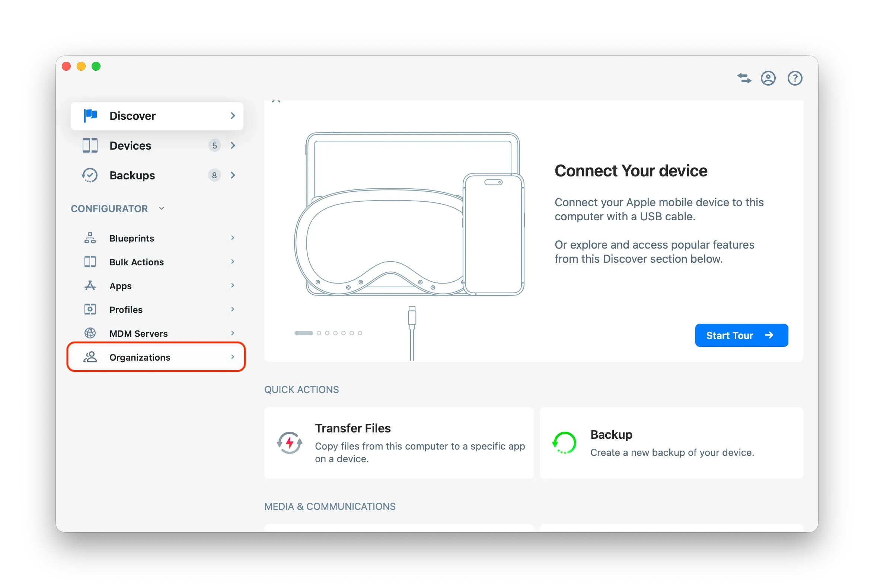Open the Devices icon in sidebar
The image size is (874, 588).
90,146
